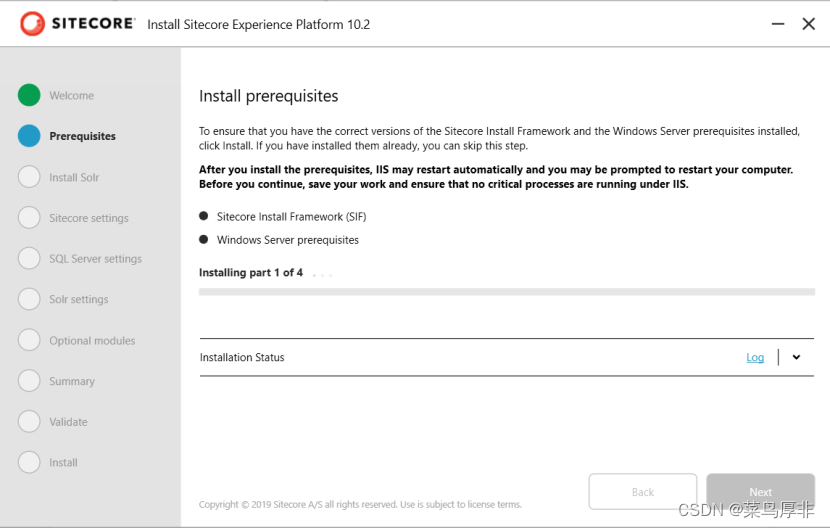
Task: Click the 'Installing part 1 of 4' text
Action: point(251,273)
